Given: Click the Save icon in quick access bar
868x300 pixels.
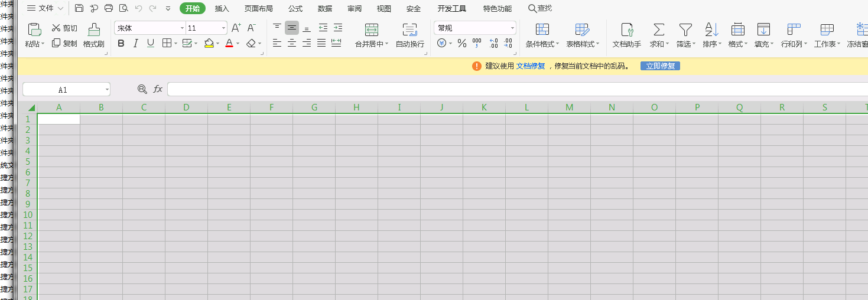Looking at the screenshot, I should [79, 8].
